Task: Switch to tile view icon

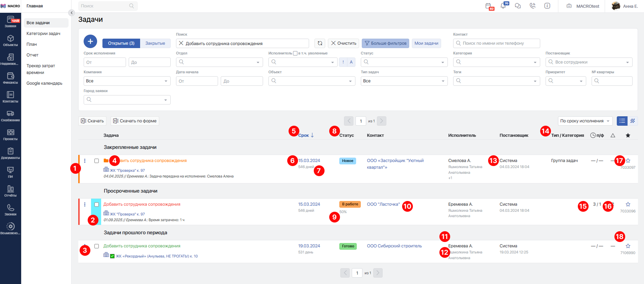Action: [633, 121]
